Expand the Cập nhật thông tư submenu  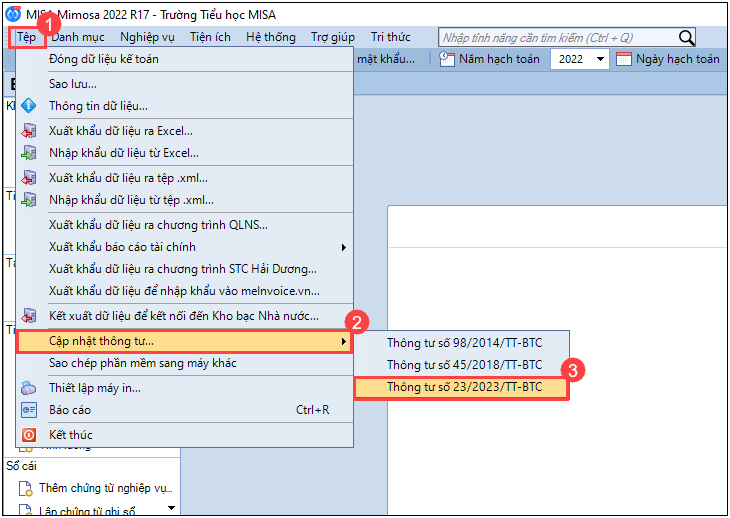tap(344, 342)
